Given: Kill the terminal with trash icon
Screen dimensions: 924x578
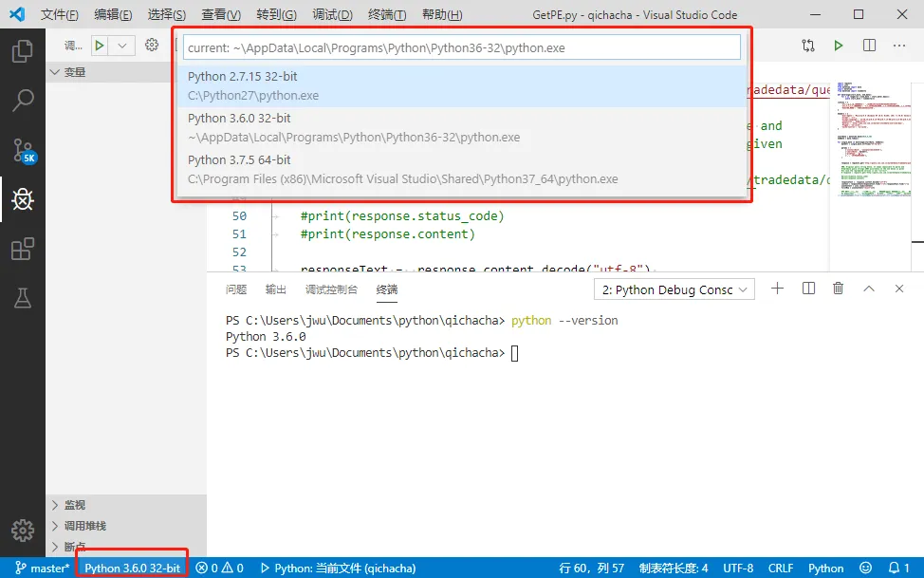Looking at the screenshot, I should 838,289.
